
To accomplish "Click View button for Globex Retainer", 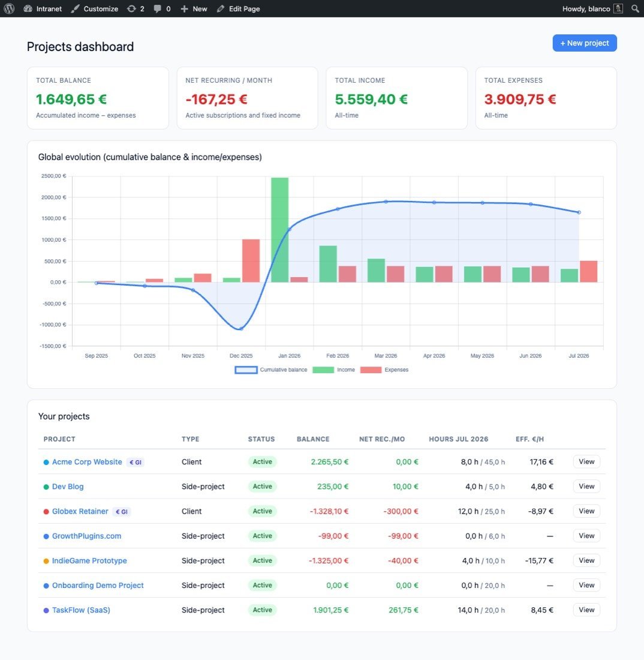I will pos(586,511).
